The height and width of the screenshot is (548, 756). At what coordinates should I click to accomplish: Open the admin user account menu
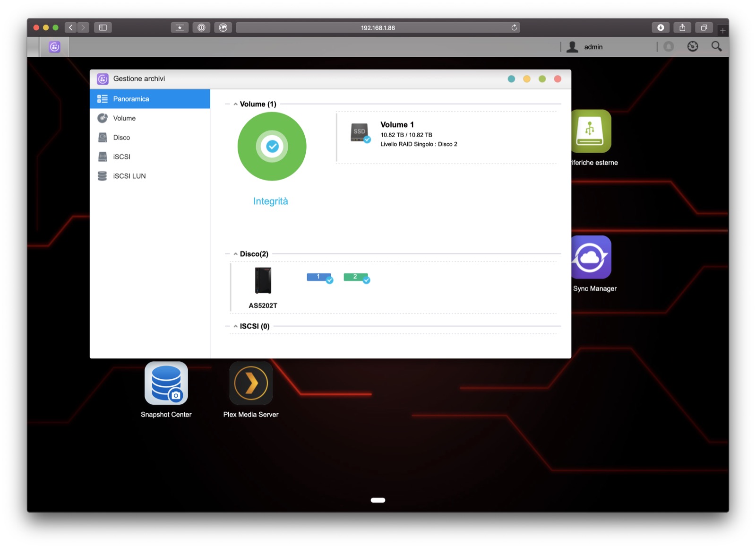pos(585,47)
